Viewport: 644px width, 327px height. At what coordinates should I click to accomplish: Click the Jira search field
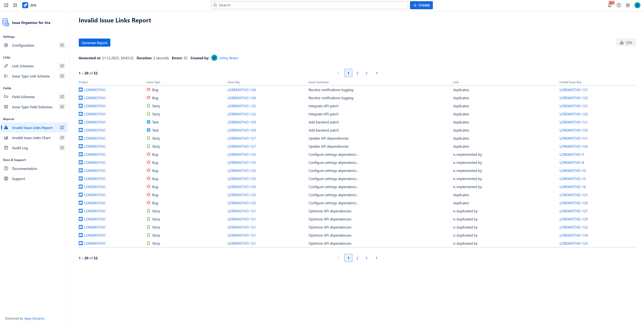click(309, 5)
